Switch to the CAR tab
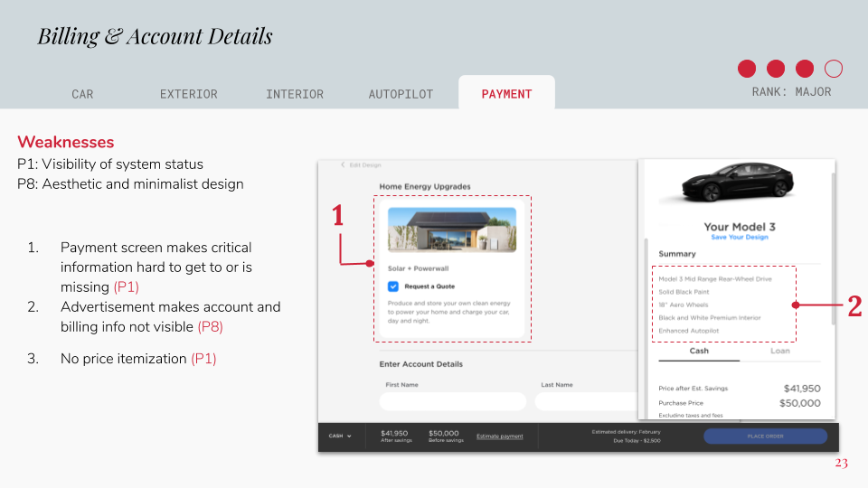This screenshot has width=868, height=488. (82, 94)
